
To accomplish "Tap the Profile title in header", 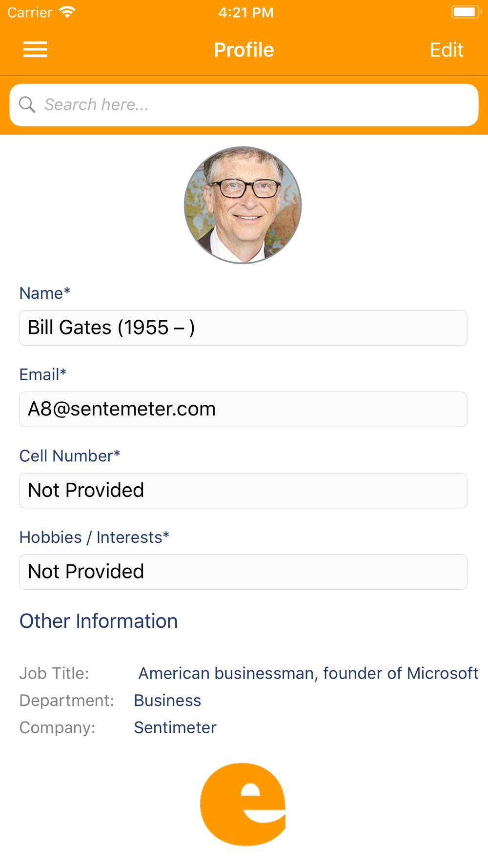I will pos(244,50).
